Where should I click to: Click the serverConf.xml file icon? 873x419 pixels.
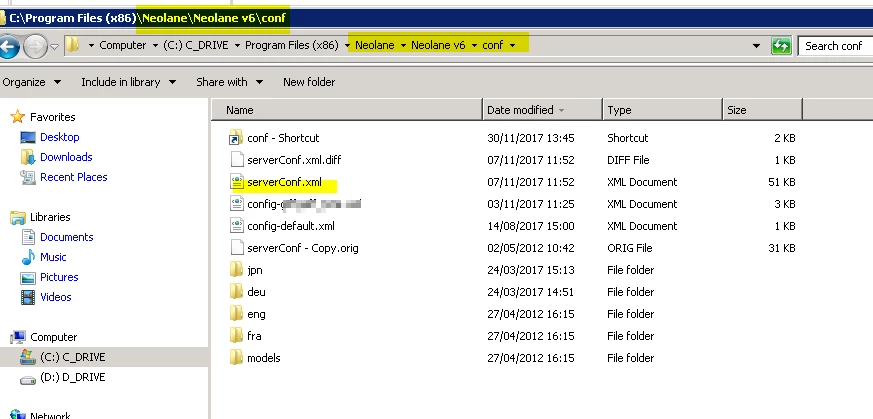coord(237,182)
